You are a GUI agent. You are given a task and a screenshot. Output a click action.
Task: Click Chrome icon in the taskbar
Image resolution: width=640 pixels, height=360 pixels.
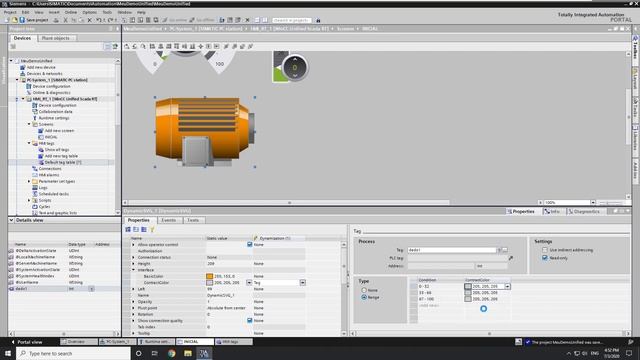(171, 353)
